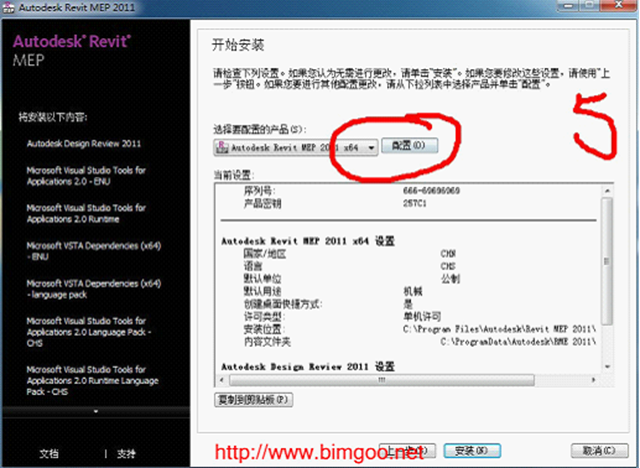The image size is (640, 468).
Task: Minimize the installer window
Action: click(x=569, y=5)
